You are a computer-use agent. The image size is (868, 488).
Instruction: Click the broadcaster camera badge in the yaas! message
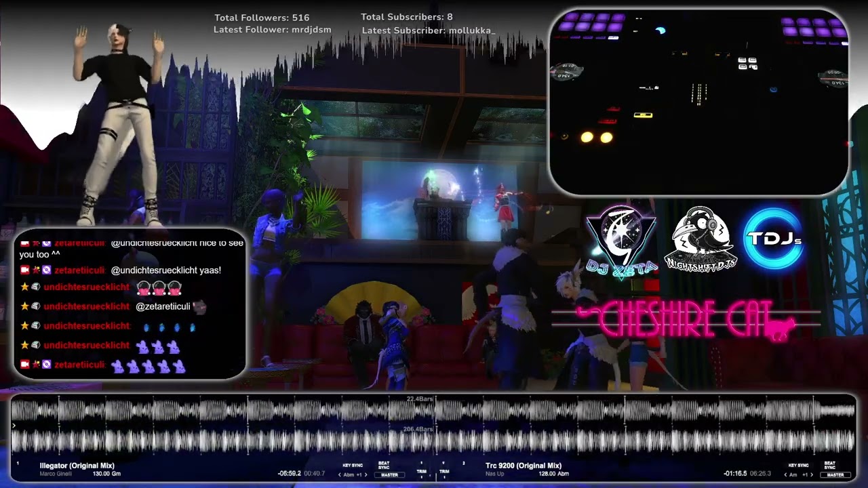click(25, 270)
